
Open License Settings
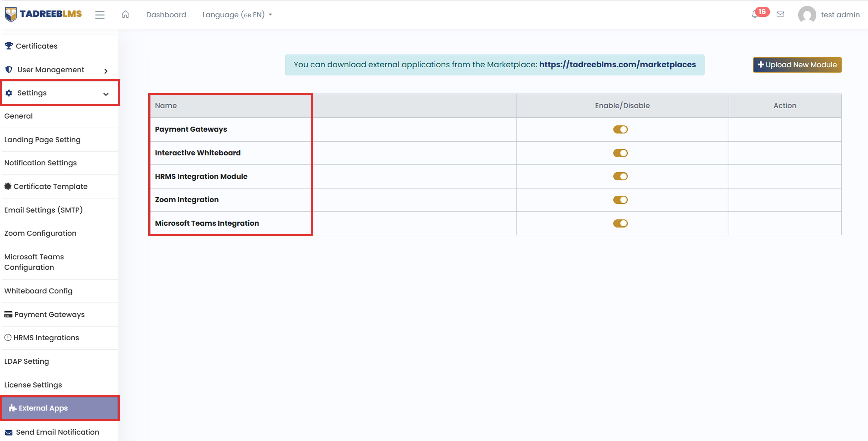(x=33, y=385)
